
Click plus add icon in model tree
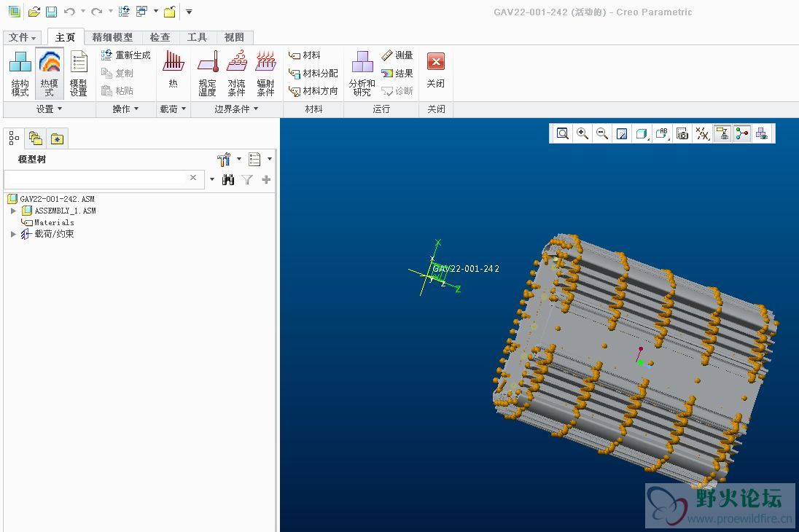point(266,179)
